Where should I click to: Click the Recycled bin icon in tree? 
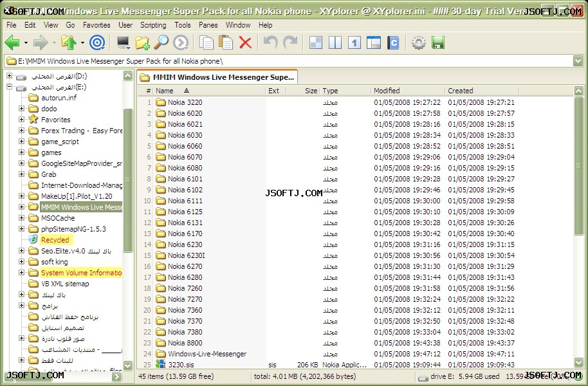click(x=33, y=240)
